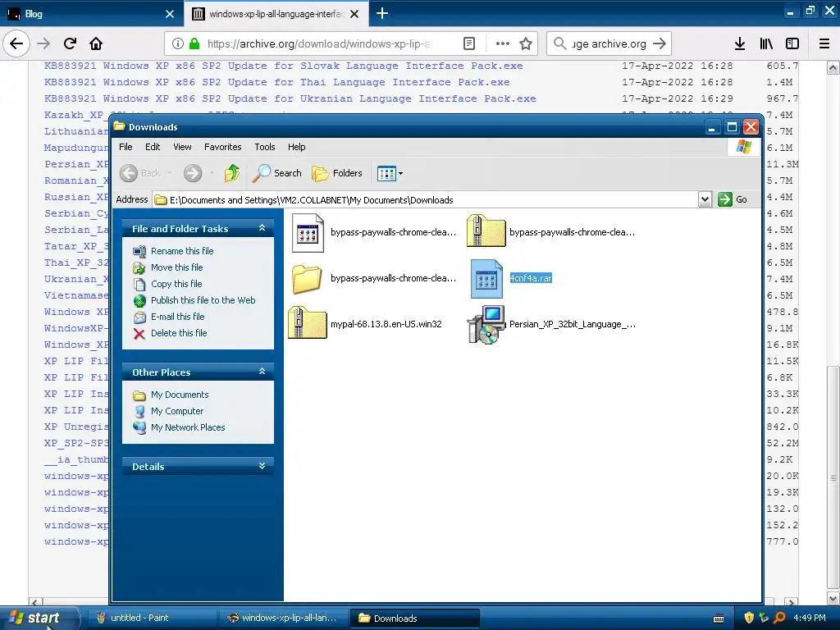Switch to untitled - Paint taskbar button
Viewport: 840px width, 630px height.
click(151, 618)
